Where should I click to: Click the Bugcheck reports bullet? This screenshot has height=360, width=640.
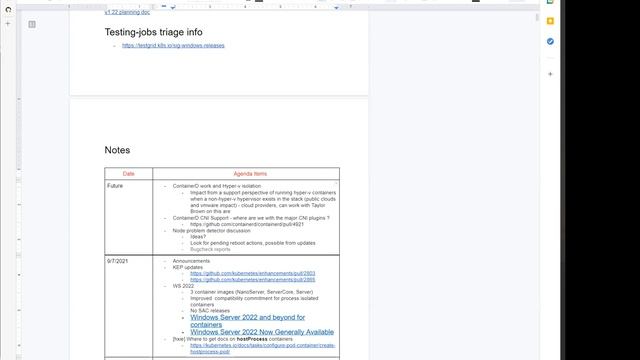pos(210,249)
